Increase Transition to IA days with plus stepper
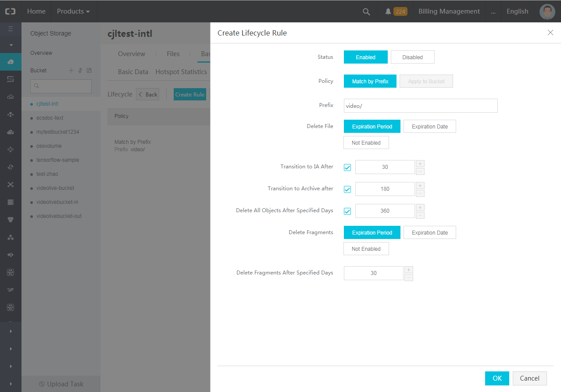 420,164
